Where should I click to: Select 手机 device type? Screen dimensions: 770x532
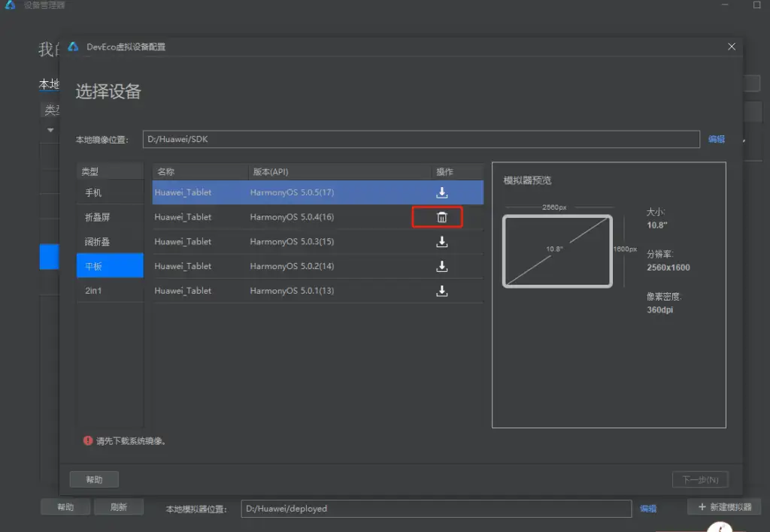(x=110, y=192)
